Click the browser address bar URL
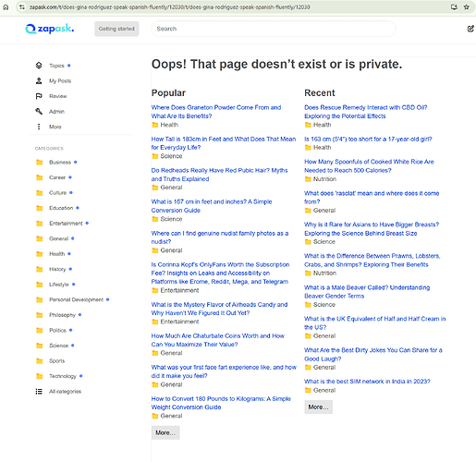This screenshot has width=476, height=462. (170, 7)
